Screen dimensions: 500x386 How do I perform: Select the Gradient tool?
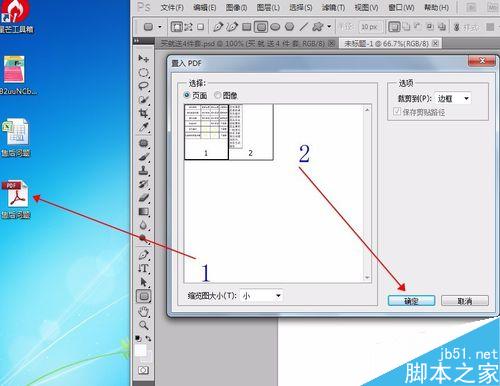(x=143, y=211)
